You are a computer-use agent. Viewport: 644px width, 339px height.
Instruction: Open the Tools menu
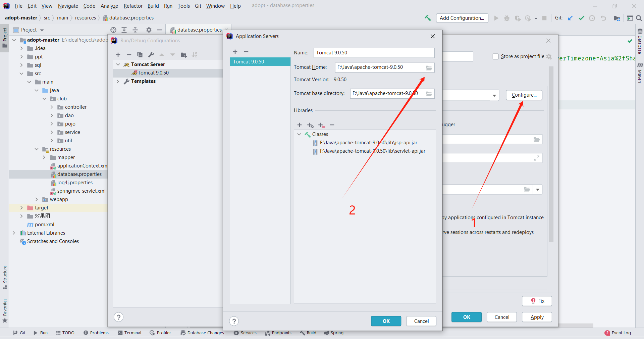(183, 6)
